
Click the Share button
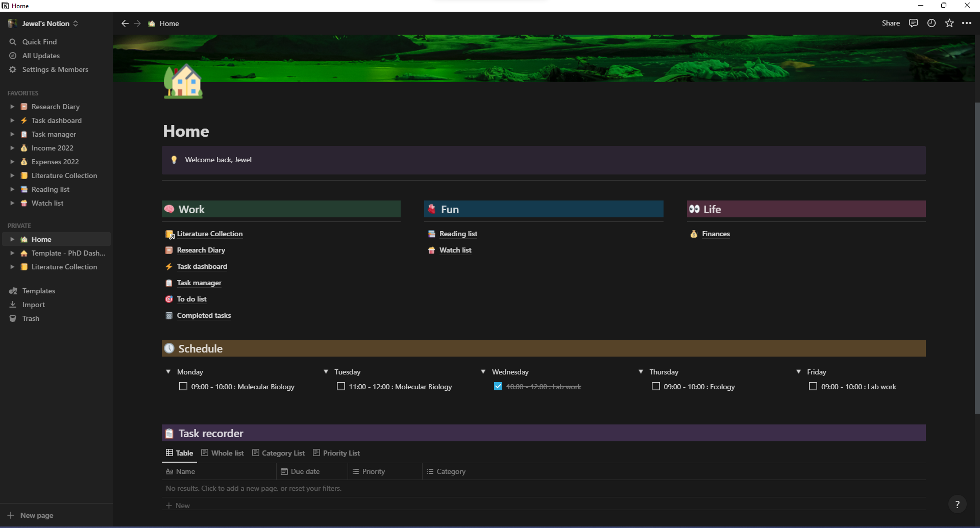(x=891, y=23)
